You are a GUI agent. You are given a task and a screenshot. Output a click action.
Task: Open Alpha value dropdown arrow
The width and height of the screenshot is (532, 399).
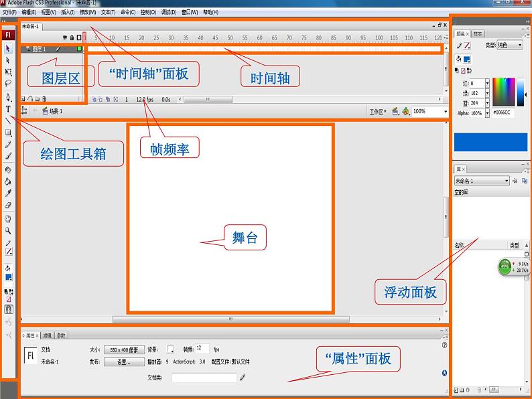coord(487,113)
